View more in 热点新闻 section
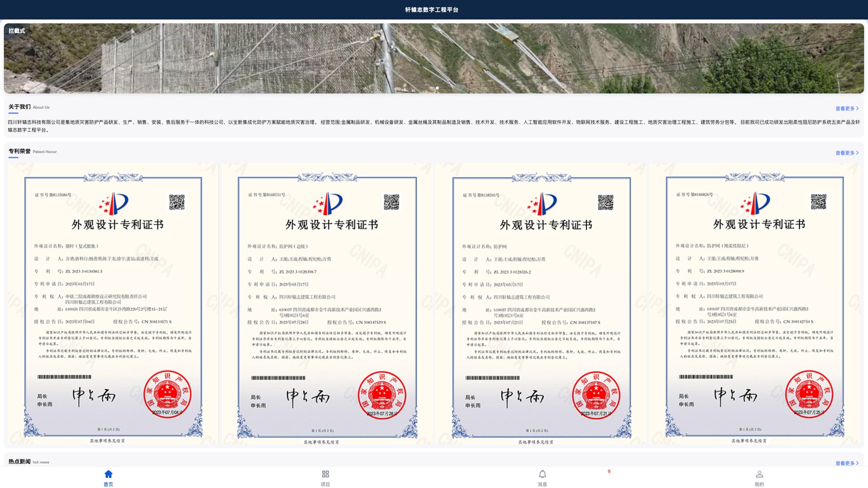This screenshot has height=488, width=868. (847, 463)
